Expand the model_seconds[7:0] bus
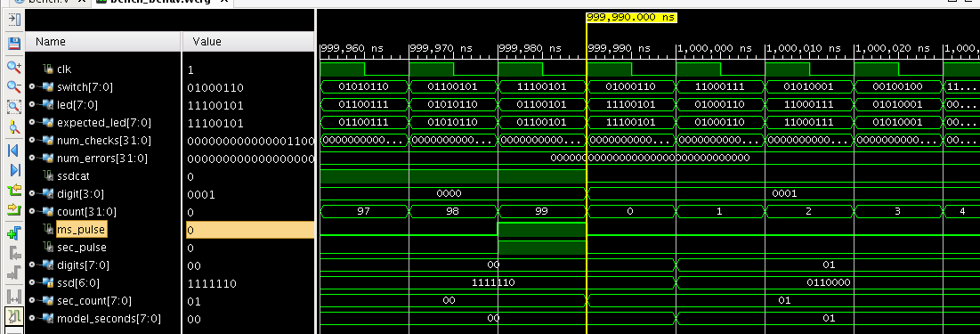This screenshot has width=980, height=334. (32, 318)
